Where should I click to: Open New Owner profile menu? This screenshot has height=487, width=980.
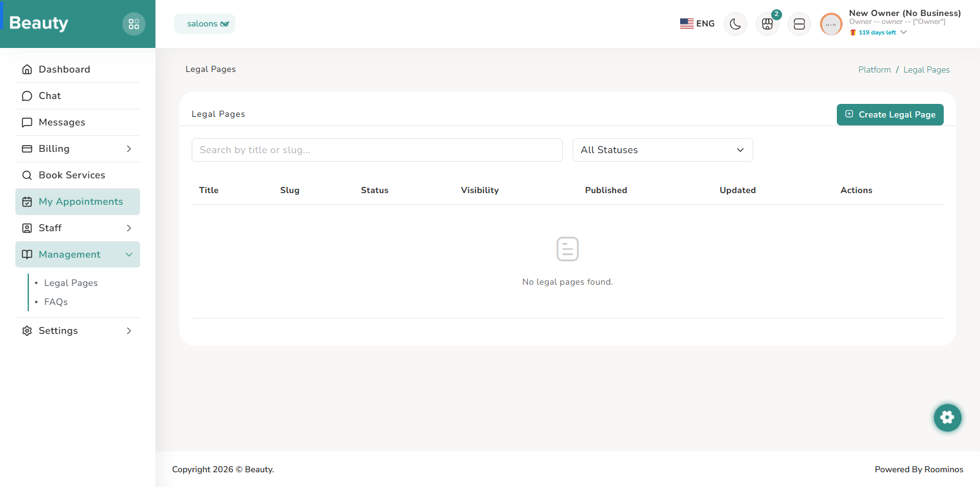[x=904, y=13]
